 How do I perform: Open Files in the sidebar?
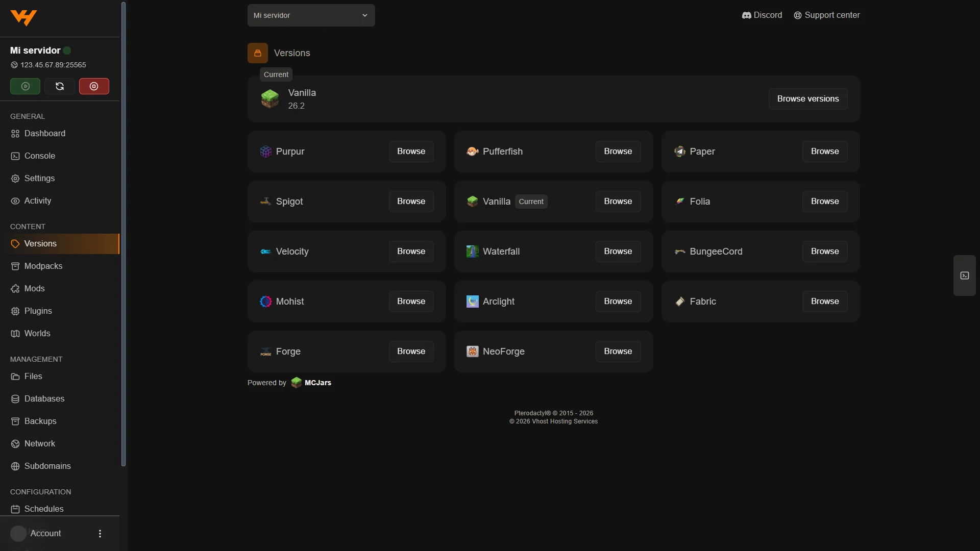pos(60,377)
